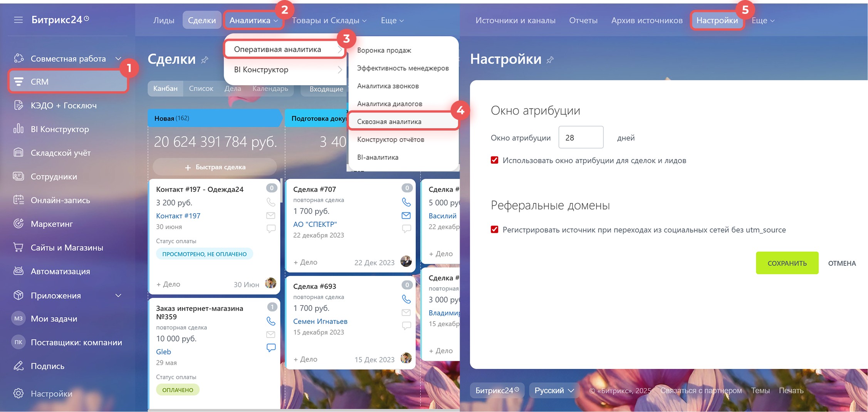This screenshot has height=412, width=868.
Task: Click the phone icon on Сделка #693
Action: pyautogui.click(x=406, y=299)
